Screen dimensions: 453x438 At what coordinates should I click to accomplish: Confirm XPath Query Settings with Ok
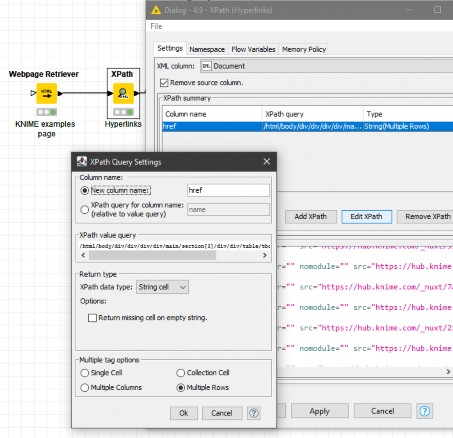[x=184, y=413]
